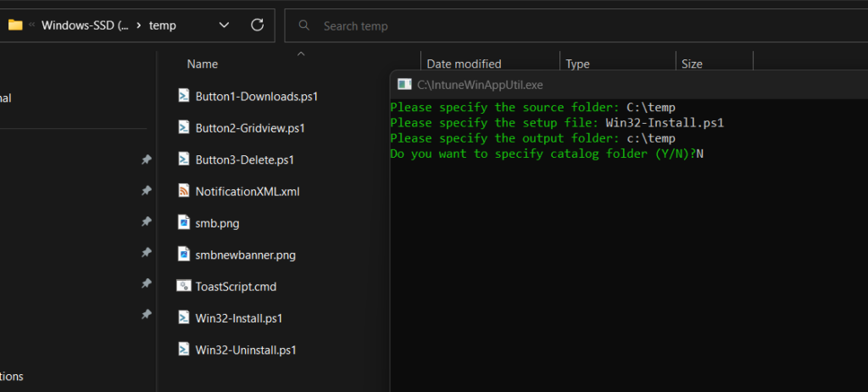Select the Win32-Uninstall.ps1 file name

click(245, 350)
